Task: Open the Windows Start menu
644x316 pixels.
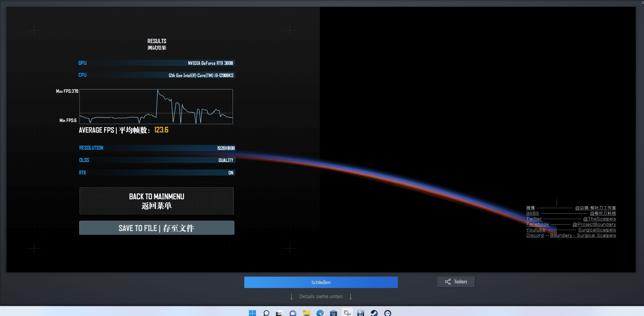Action: pos(252,313)
